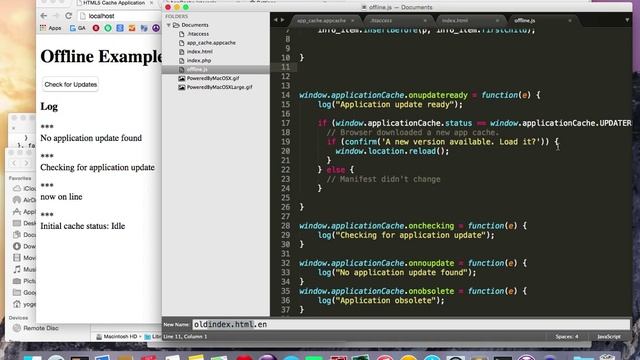
Task: Open PoweredByMacOSX.gif from sidebar
Action: coord(213,78)
